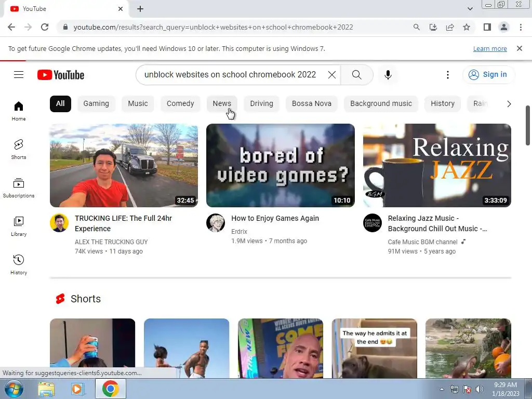Viewport: 532px width, 399px height.
Task: Select the All filter chip
Action: (x=60, y=103)
